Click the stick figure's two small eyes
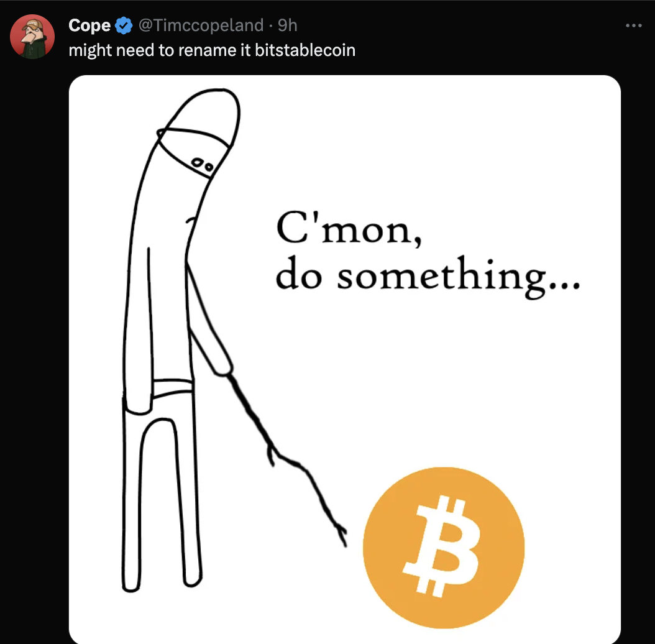 click(x=203, y=163)
